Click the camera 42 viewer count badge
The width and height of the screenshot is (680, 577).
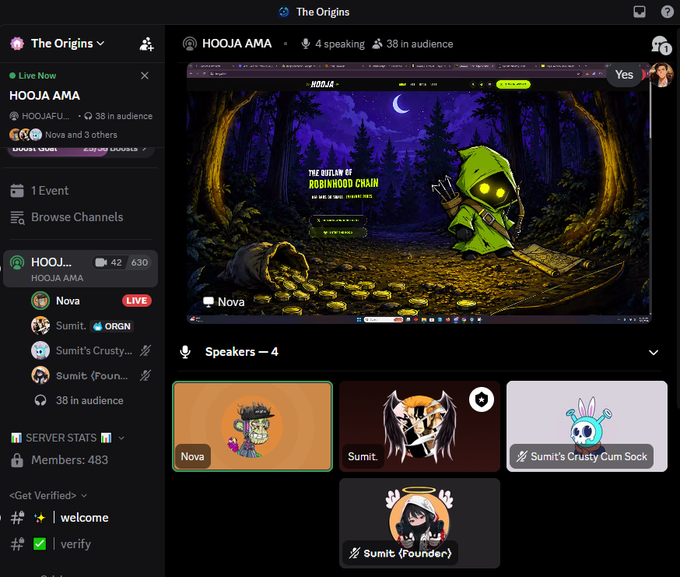(x=108, y=262)
